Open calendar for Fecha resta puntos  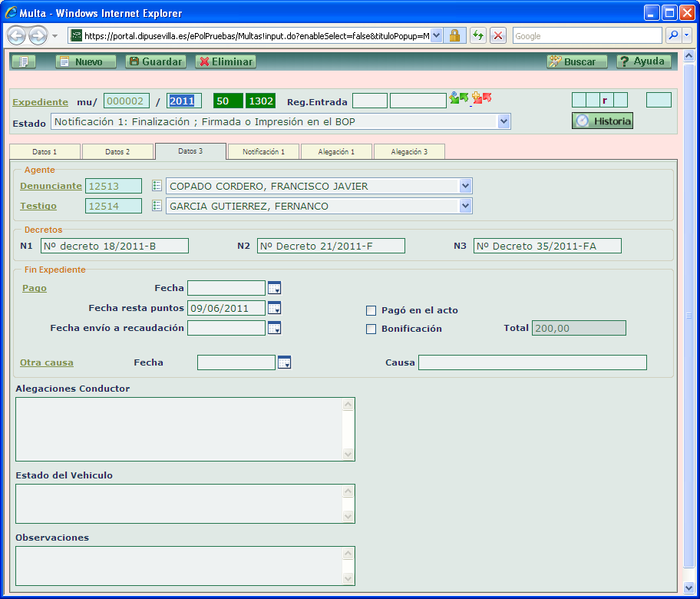tap(274, 308)
